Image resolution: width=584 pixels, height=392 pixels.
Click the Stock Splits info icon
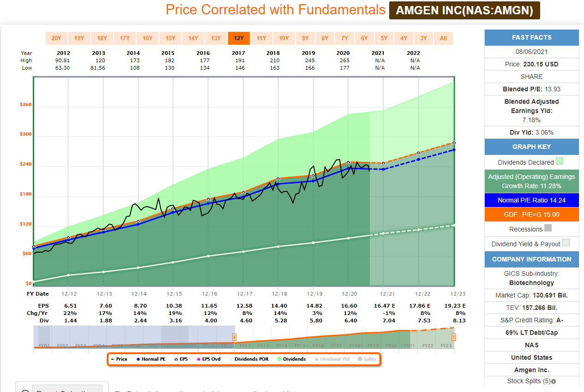pos(553,381)
